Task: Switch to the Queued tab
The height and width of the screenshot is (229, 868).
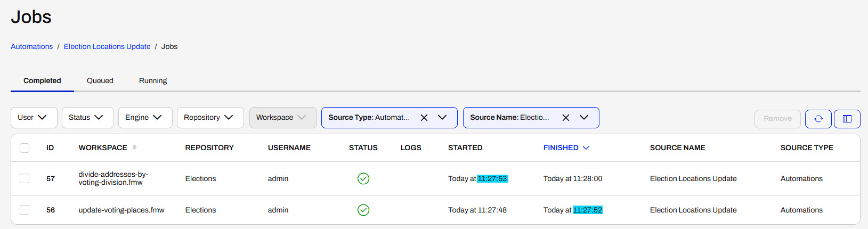Action: click(x=100, y=80)
